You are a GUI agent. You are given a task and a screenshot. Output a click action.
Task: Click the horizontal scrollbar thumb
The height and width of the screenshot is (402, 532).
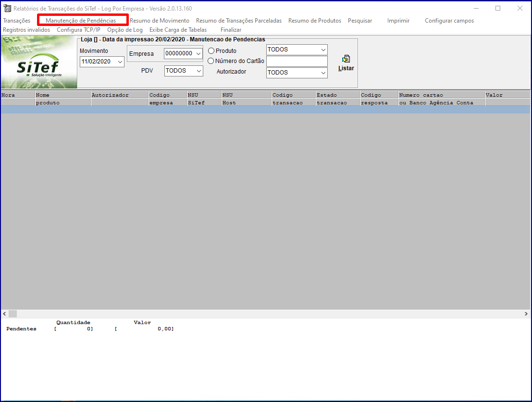tap(12, 314)
